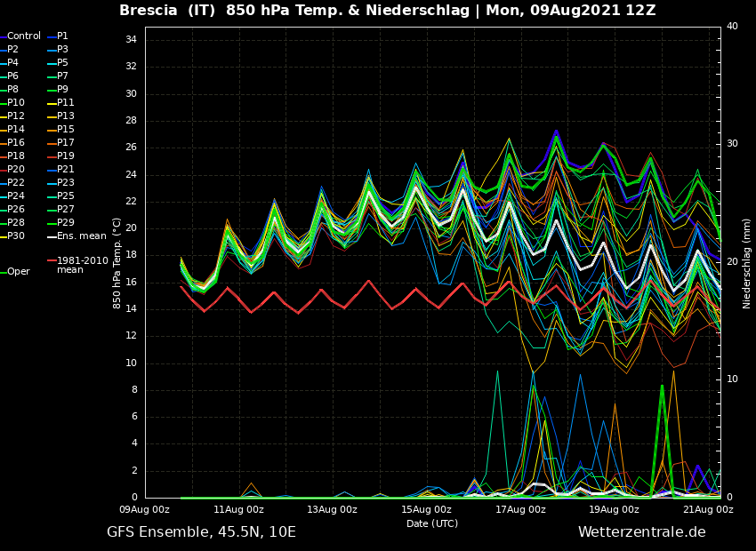This screenshot has height=551, width=756.
Task: Select the "Oper" legend entry
Action: coord(15,272)
